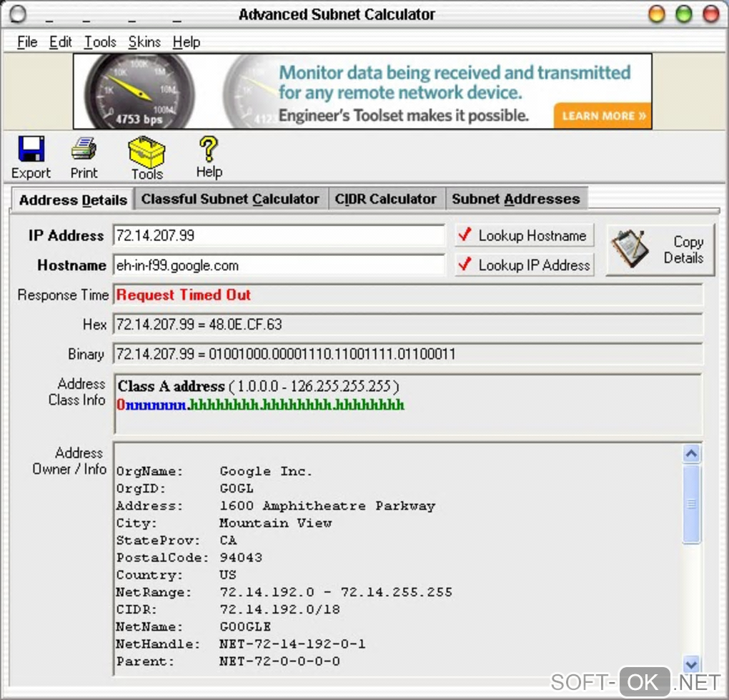
Task: Switch to the CIDR Calculator tab
Action: click(387, 199)
